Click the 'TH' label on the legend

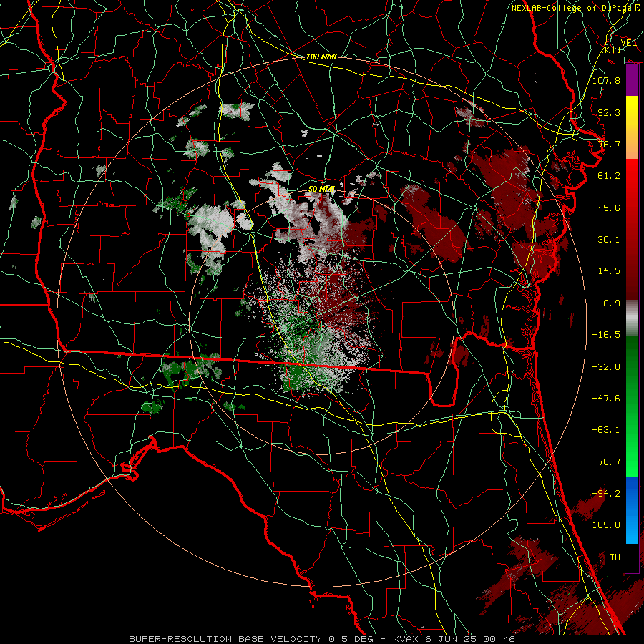(x=615, y=557)
